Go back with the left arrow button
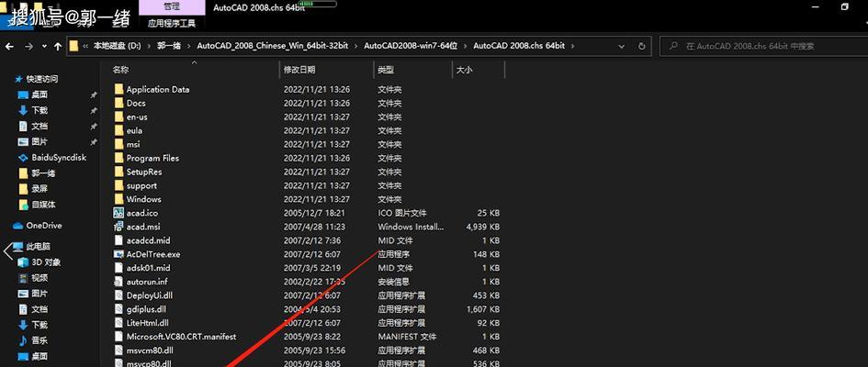Screen dimensions: 868x367 coord(9,47)
